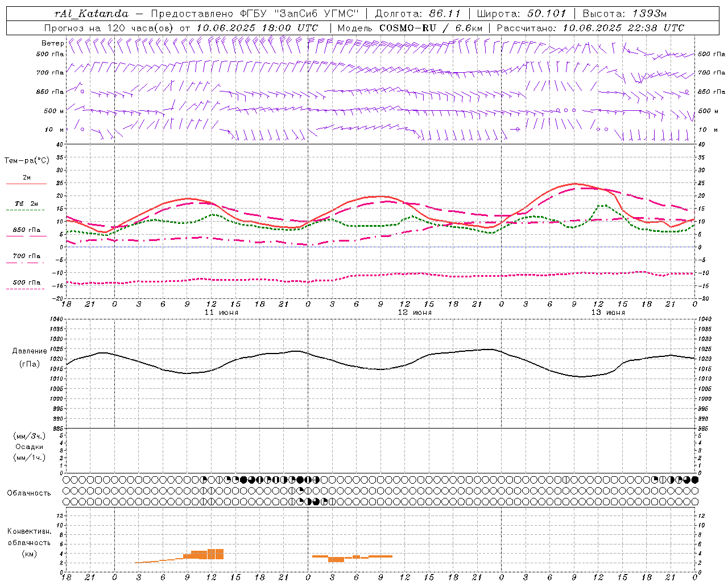Select the Осадки precipitation label
This screenshot has width=728, height=582.
[x=30, y=447]
